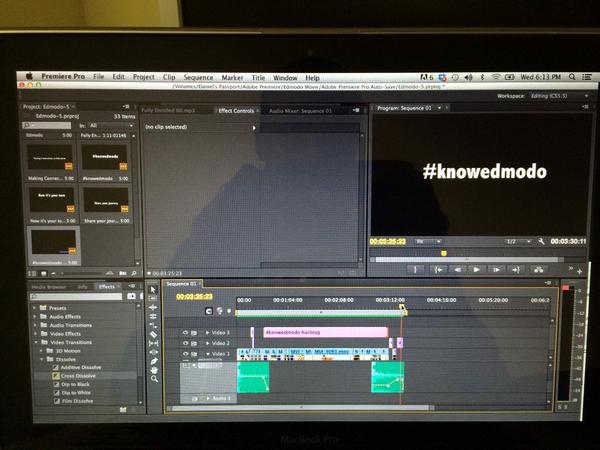
Task: Toggle Video 2 track visibility eye
Action: pyautogui.click(x=186, y=343)
